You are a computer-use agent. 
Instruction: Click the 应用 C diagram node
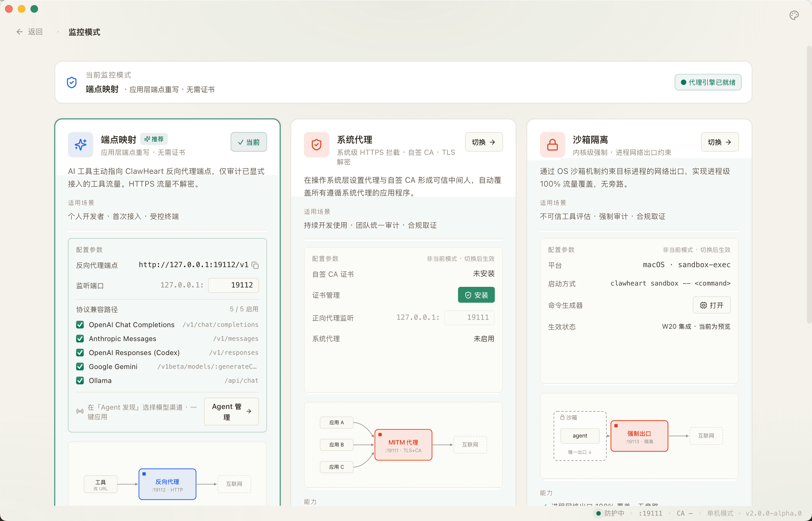pyautogui.click(x=337, y=467)
